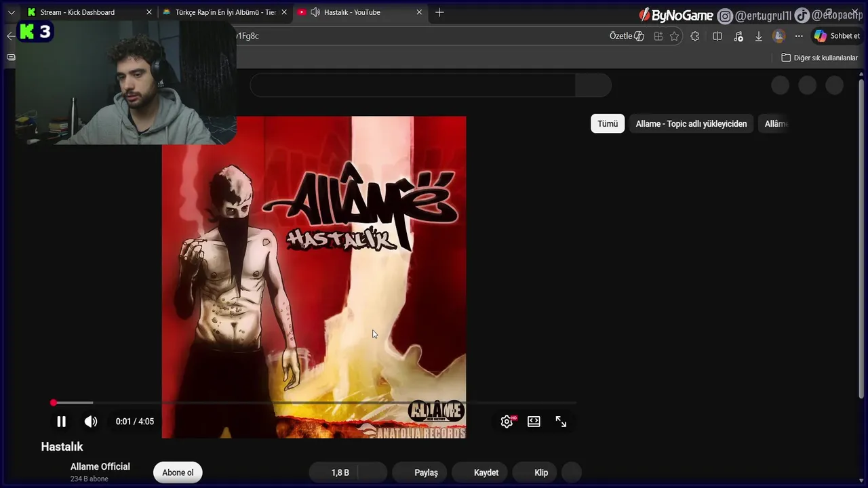
Task: Save the video with Kaydet
Action: tap(480, 472)
